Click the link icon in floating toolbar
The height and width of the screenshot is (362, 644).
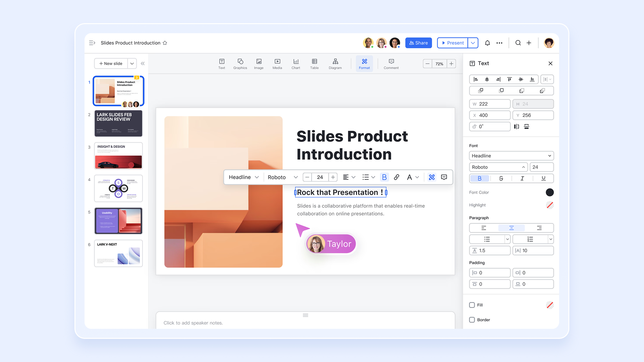click(396, 177)
